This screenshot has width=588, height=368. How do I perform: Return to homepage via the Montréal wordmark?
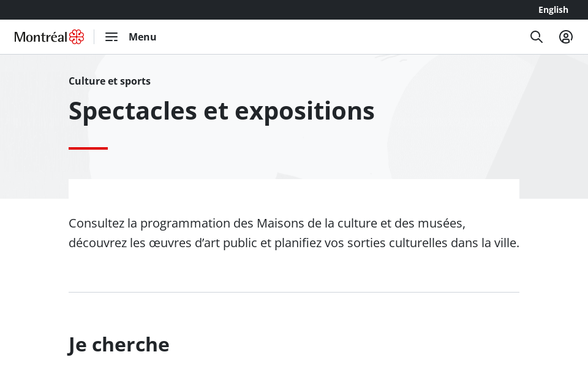(40, 37)
